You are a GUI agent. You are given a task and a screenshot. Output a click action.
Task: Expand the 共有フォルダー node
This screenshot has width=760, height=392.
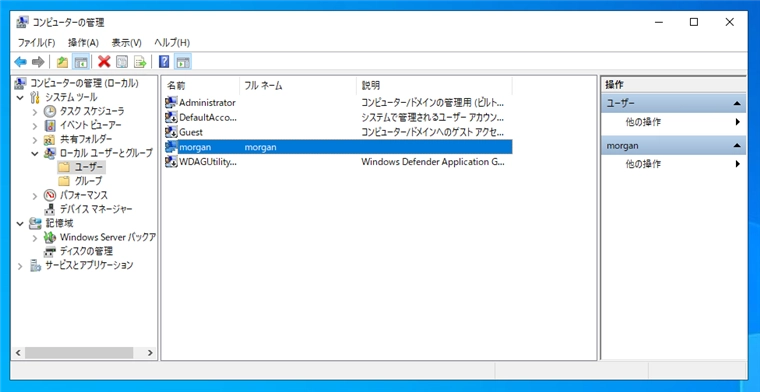34,140
